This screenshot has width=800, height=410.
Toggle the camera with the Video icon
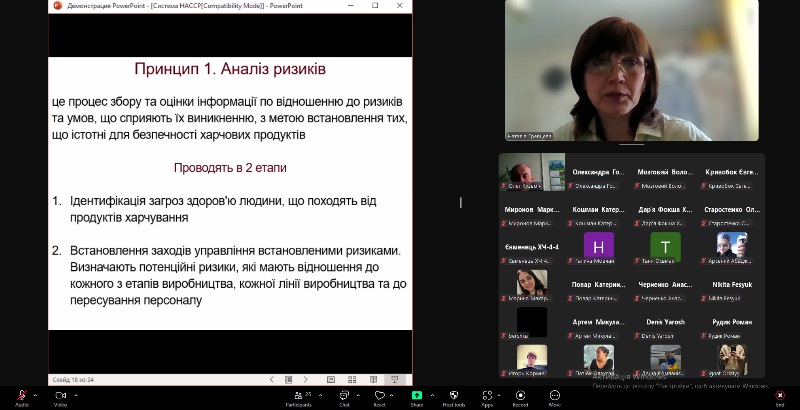tap(60, 396)
